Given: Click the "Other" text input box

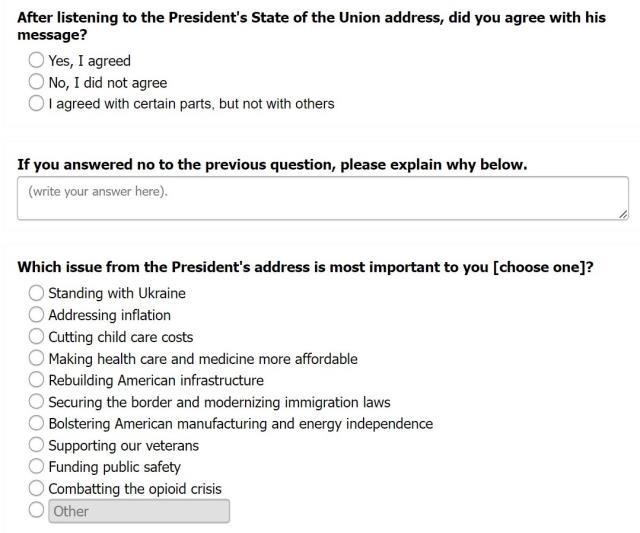Looking at the screenshot, I should [x=139, y=511].
